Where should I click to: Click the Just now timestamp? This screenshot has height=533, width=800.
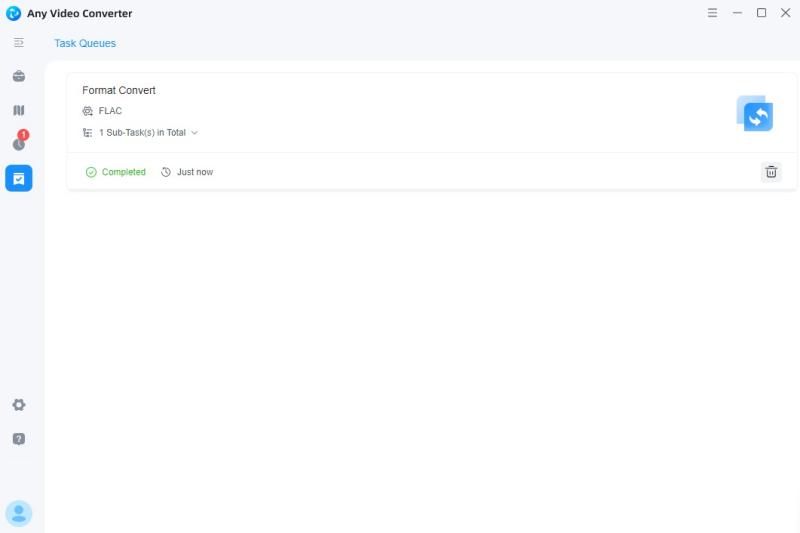195,172
